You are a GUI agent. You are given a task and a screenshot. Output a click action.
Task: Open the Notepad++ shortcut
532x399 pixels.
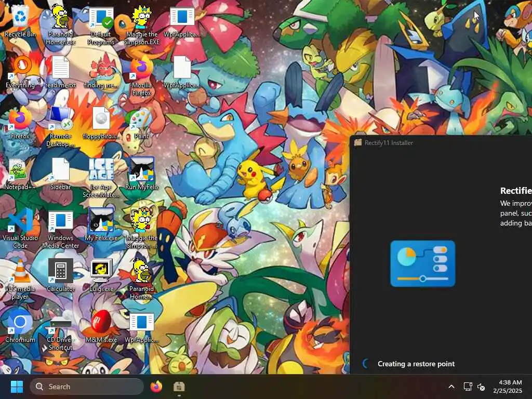(x=20, y=174)
